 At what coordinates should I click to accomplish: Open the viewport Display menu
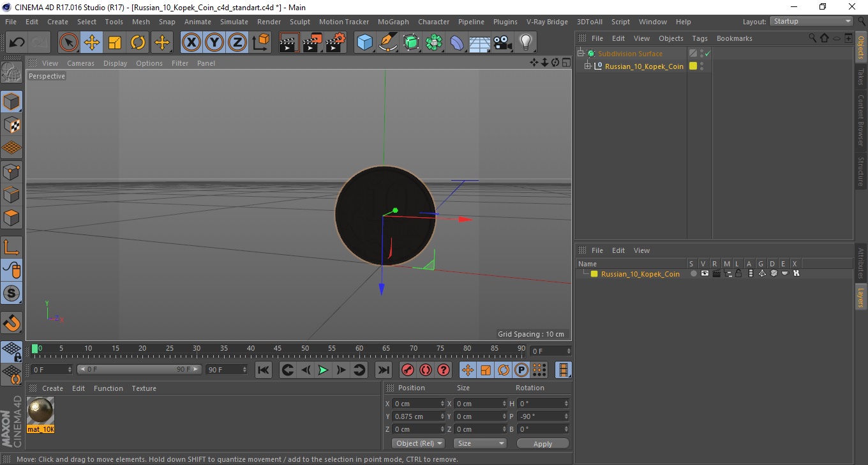pos(116,63)
